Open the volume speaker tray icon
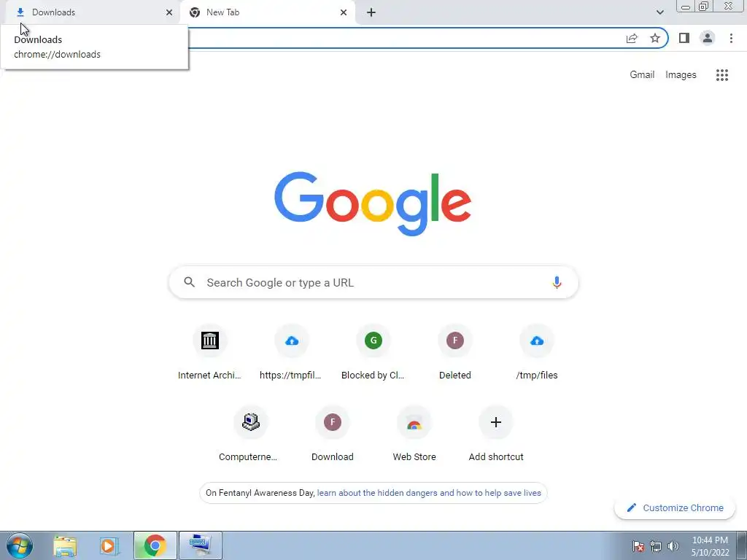Image resolution: width=747 pixels, height=560 pixels. [x=673, y=546]
